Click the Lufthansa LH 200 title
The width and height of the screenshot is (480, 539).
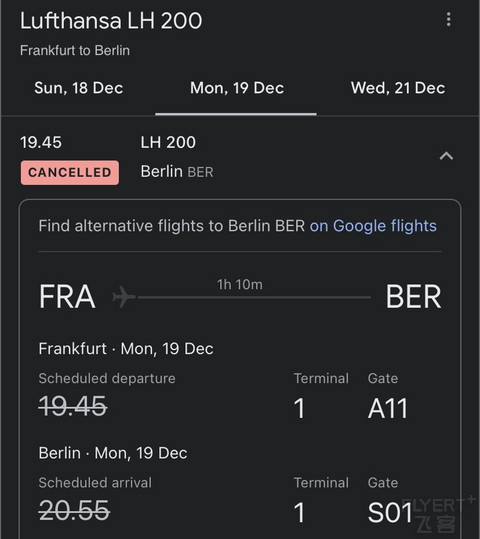click(x=111, y=21)
